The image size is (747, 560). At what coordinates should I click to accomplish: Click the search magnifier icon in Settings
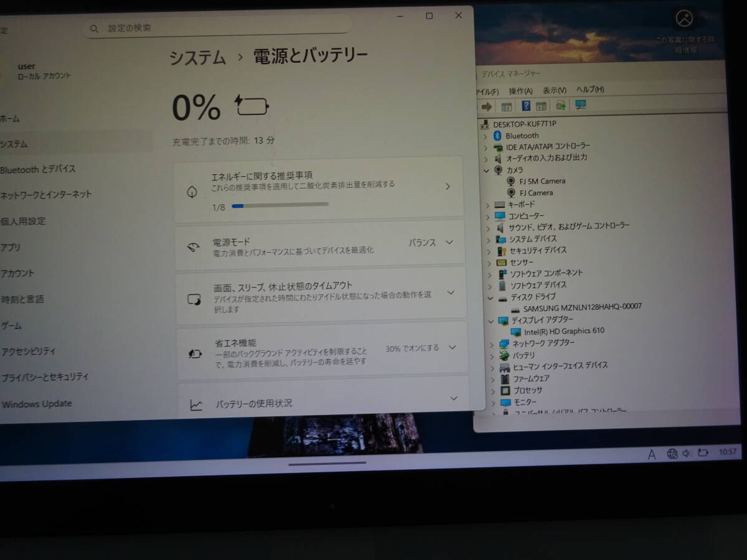(95, 29)
